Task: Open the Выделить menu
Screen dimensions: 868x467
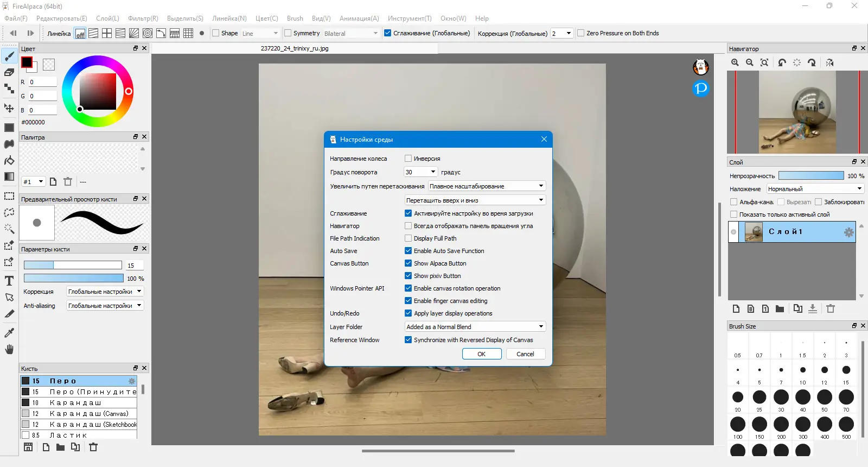Action: click(185, 18)
